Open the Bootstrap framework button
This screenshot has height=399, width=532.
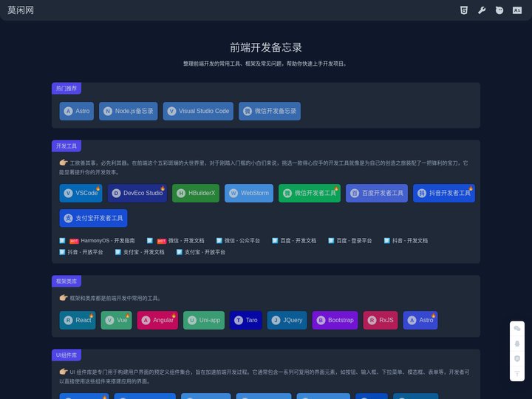[335, 320]
